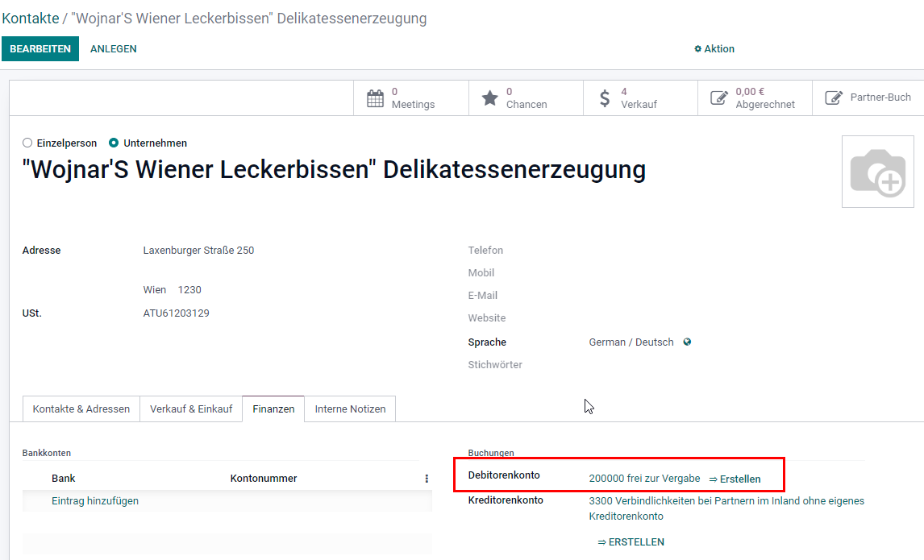
Task: Select the Unternehmen radio button
Action: click(x=114, y=143)
